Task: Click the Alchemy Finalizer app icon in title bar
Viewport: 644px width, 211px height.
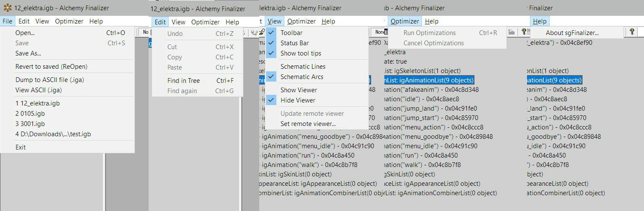Action: coord(7,8)
